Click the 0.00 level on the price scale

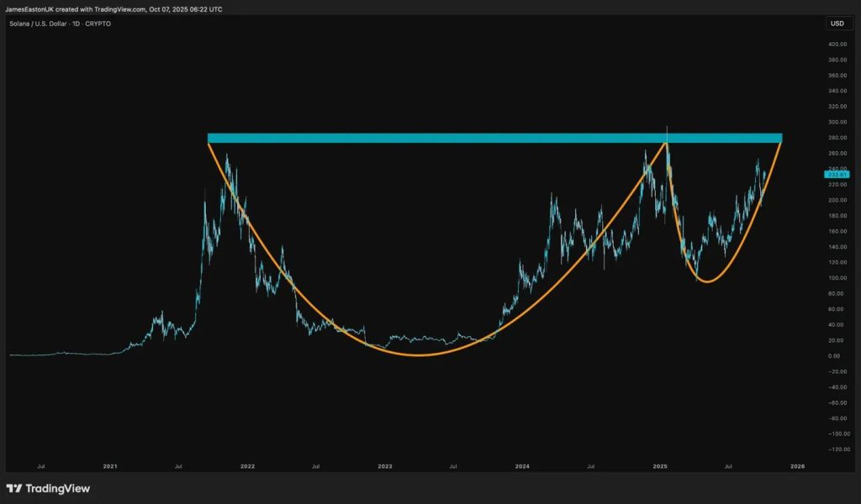click(x=835, y=356)
